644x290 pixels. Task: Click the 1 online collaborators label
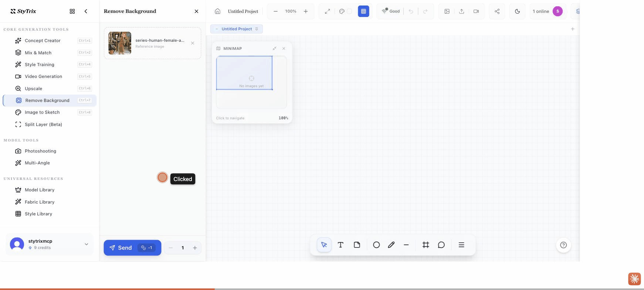point(541,11)
